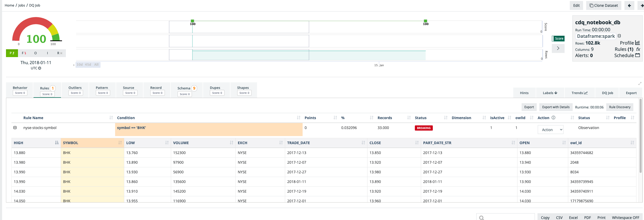Click the database icon beside Dataframe:spark
This screenshot has width=644, height=220.
pos(619,36)
